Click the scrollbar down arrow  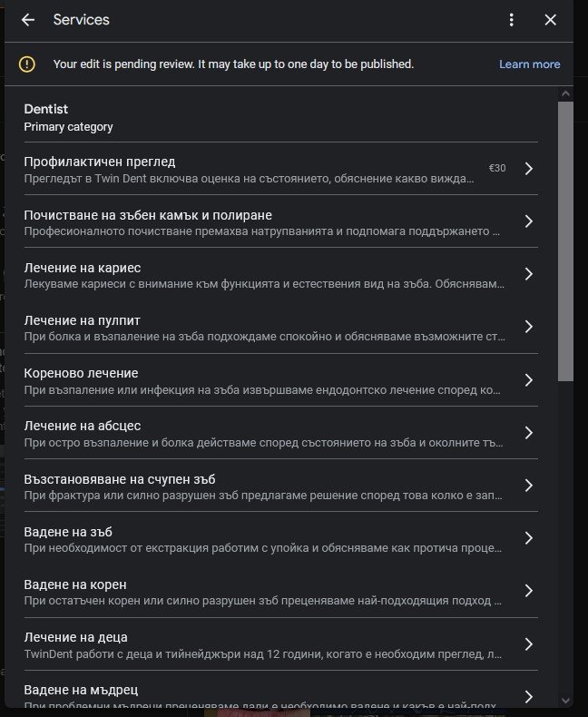[565, 700]
